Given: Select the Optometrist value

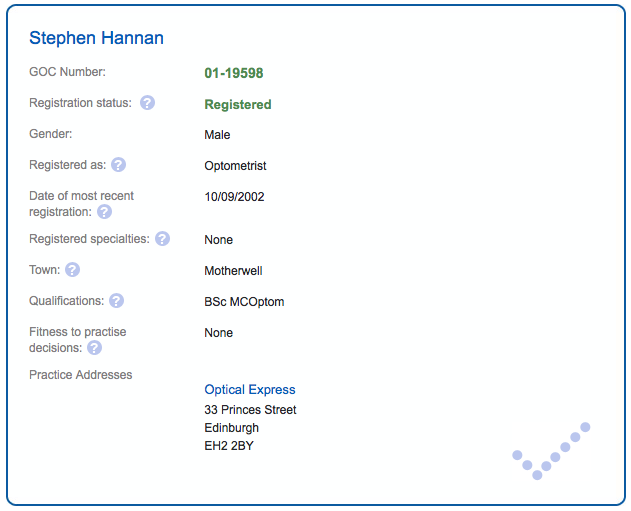Looking at the screenshot, I should 235,166.
